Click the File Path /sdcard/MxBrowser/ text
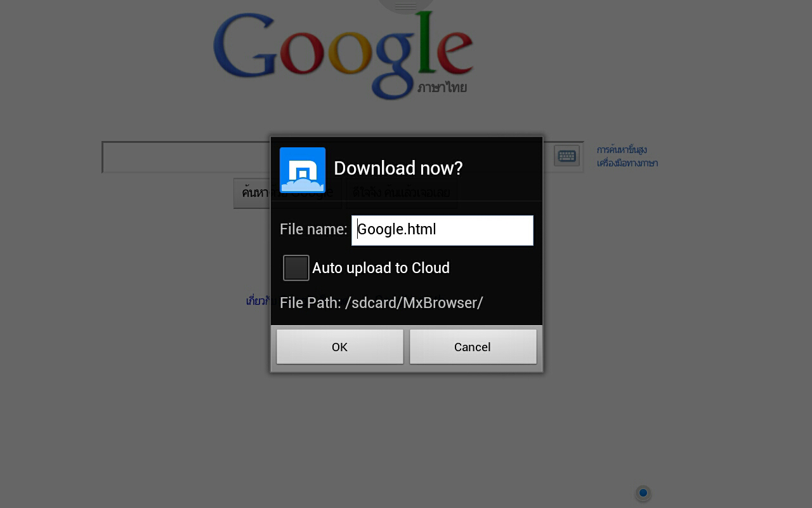This screenshot has height=508, width=812. (381, 303)
